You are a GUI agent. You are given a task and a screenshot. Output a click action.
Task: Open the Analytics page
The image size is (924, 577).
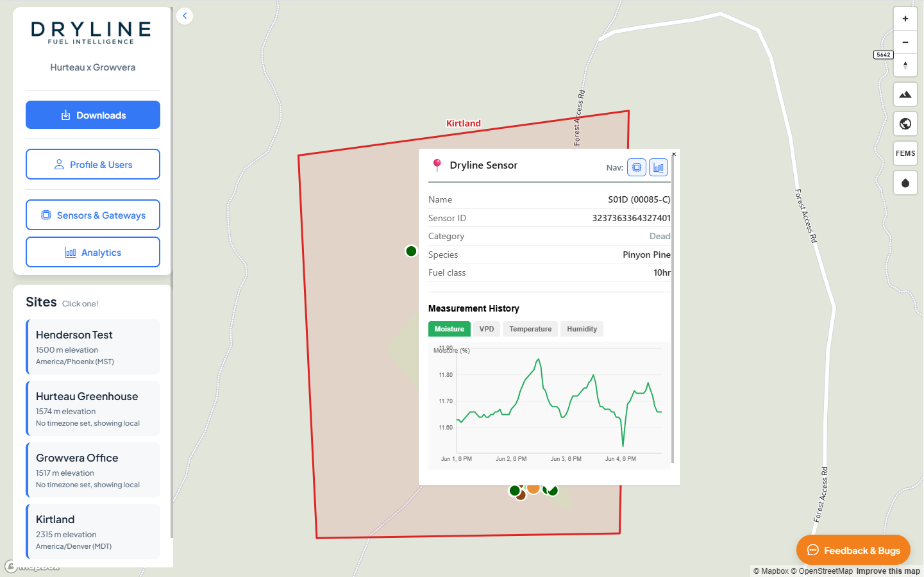click(x=93, y=252)
